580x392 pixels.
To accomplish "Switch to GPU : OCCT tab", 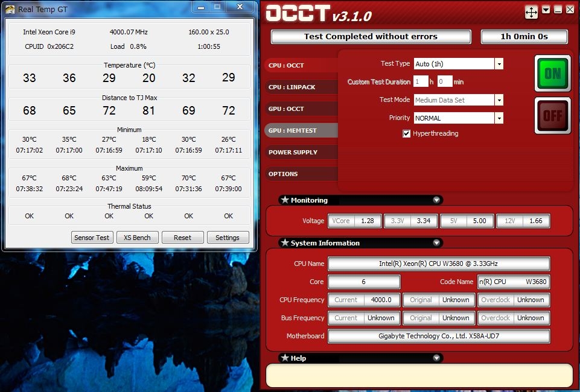I will (x=301, y=109).
